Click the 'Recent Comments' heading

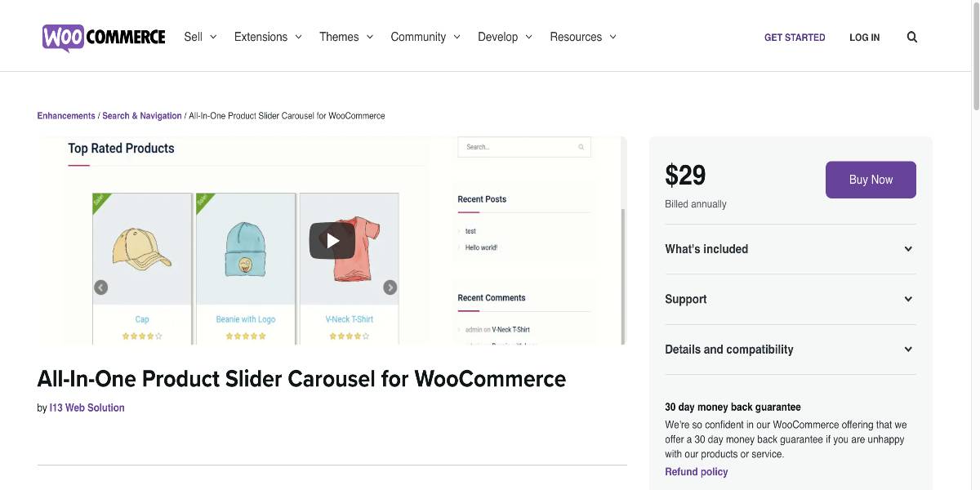point(492,298)
